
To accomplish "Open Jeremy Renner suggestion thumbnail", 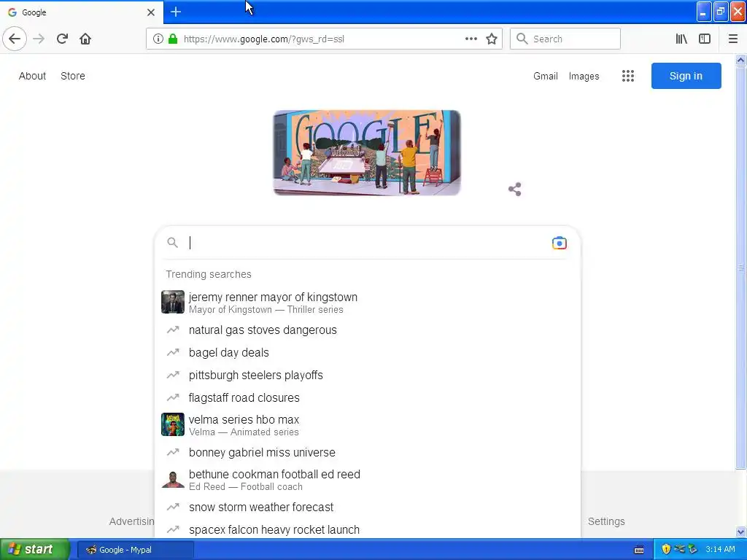I will coord(172,302).
